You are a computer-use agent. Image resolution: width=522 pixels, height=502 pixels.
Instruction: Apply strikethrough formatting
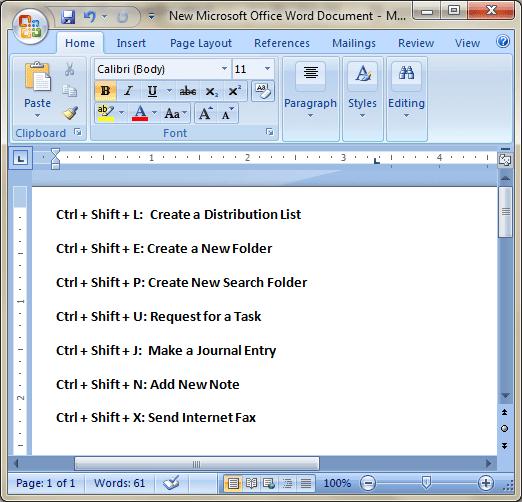(188, 91)
